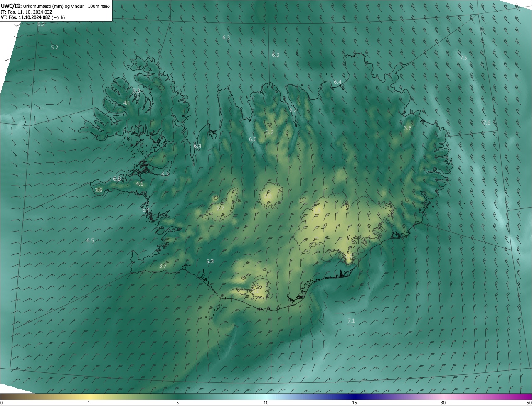Click the 5.2 value label

[x=54, y=48]
